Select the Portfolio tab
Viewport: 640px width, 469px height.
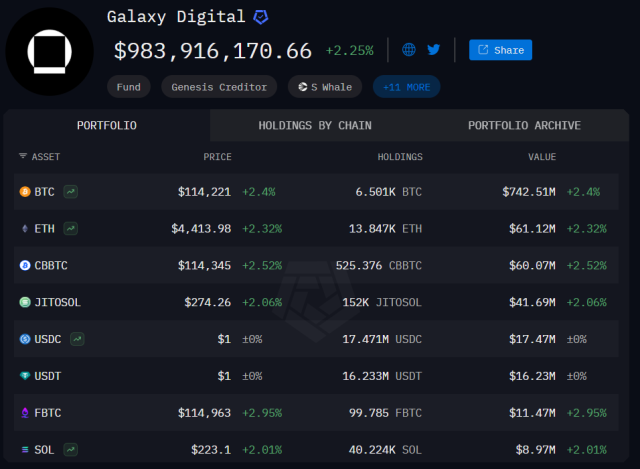pos(107,125)
